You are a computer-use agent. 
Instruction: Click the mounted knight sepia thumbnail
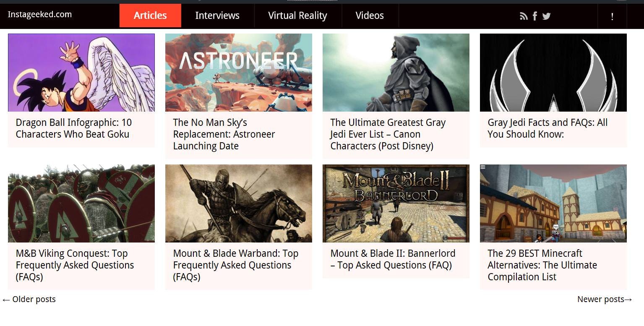tap(239, 203)
